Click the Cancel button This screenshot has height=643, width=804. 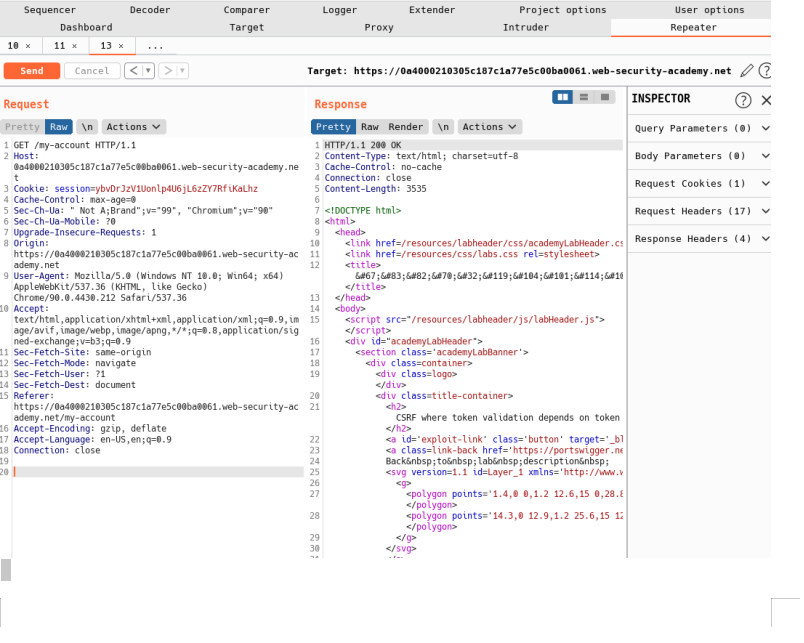pyautogui.click(x=92, y=71)
